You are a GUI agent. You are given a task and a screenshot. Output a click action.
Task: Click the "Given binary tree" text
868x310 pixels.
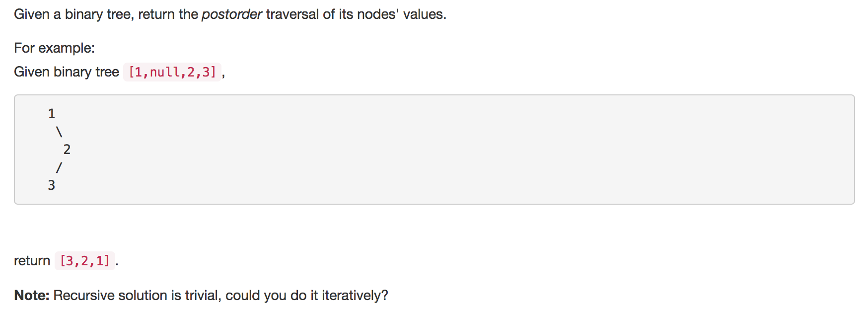[67, 72]
